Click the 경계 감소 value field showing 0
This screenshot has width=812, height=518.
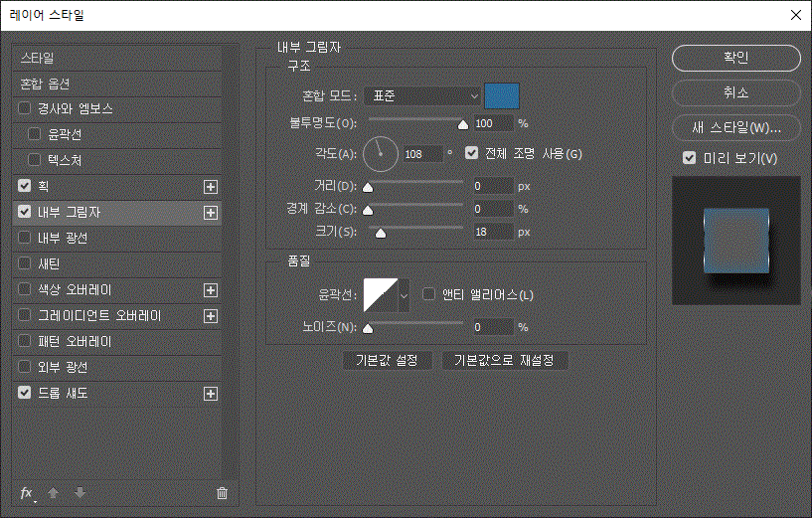coord(494,209)
